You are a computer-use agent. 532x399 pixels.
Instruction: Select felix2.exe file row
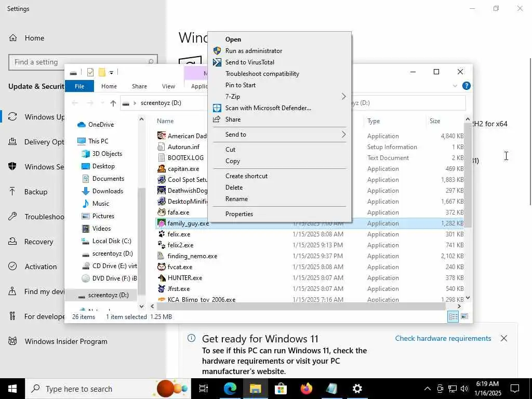(x=310, y=245)
